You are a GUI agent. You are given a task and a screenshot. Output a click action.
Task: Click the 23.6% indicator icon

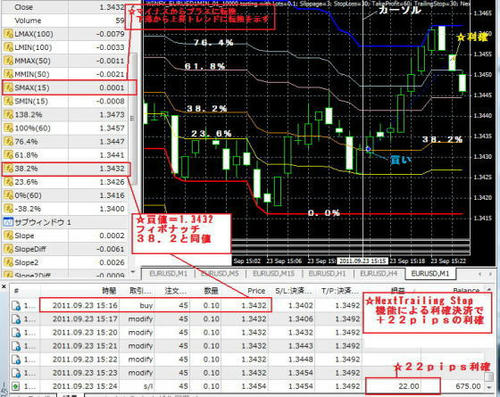[x=8, y=182]
